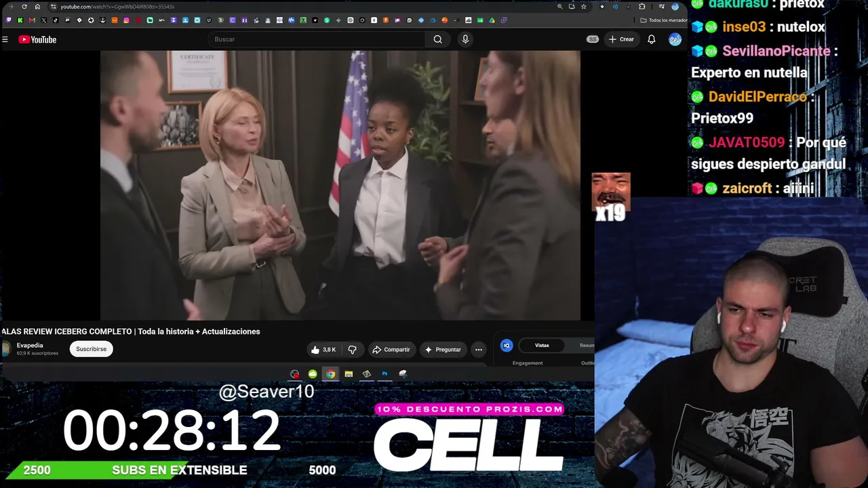Viewport: 868px width, 488px height.
Task: Dislike the video with thumbs down
Action: [x=352, y=350]
